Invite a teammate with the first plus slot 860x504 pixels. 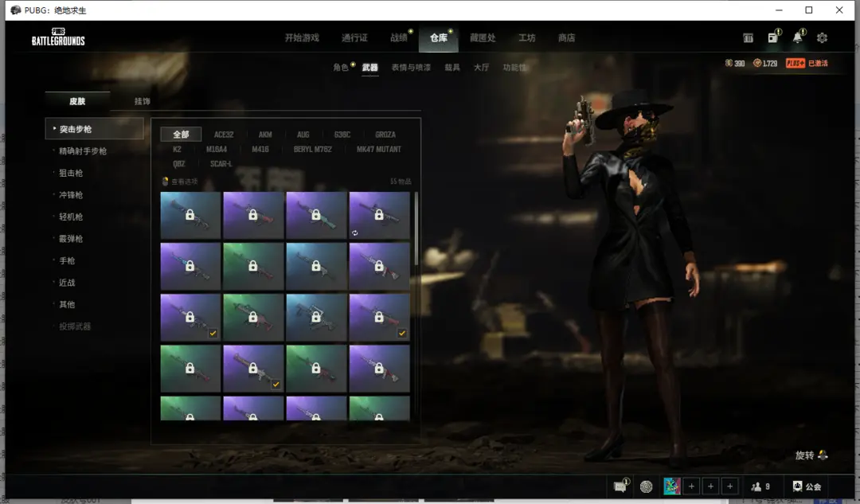click(x=691, y=486)
